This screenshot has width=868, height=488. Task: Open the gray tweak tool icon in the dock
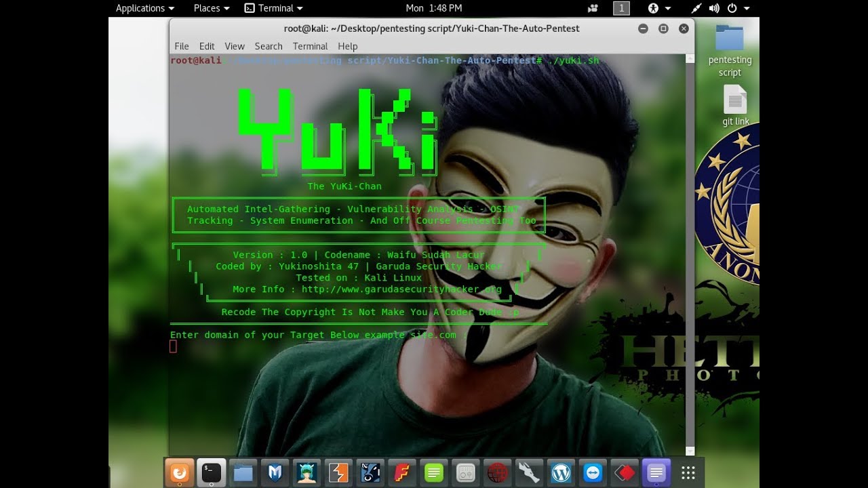coord(466,472)
